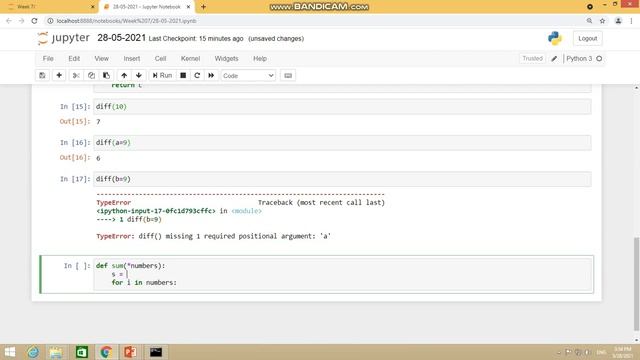Open Chrome three-dot menu
The image size is (640, 360).
(x=631, y=21)
